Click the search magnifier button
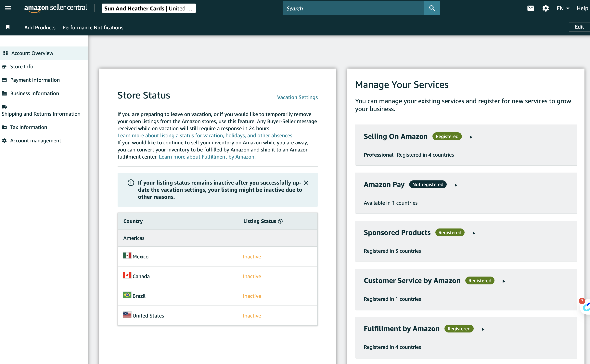The width and height of the screenshot is (590, 364). 432,8
